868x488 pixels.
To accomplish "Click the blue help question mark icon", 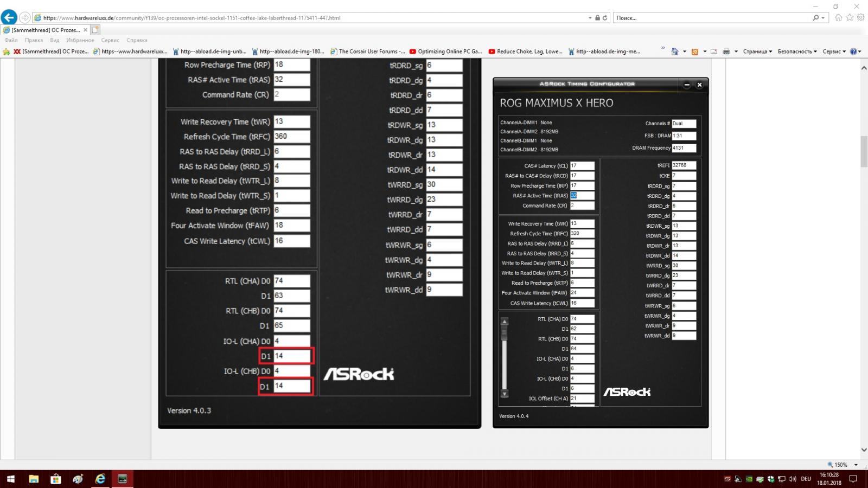I will pyautogui.click(x=853, y=52).
